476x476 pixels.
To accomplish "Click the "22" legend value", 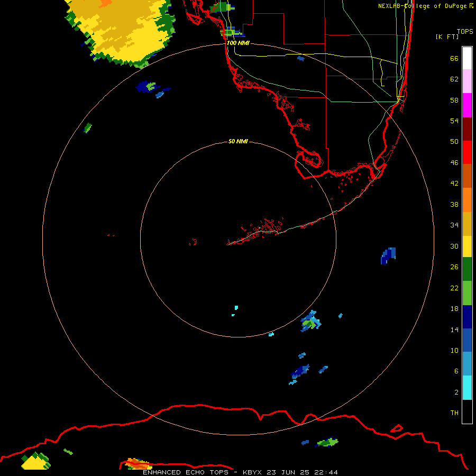I will click(x=454, y=288).
